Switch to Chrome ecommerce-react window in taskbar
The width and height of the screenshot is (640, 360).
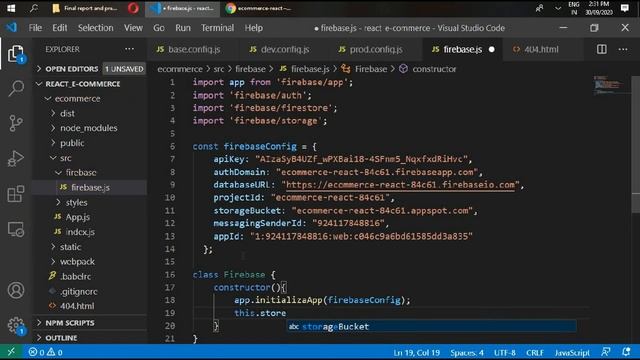click(258, 8)
